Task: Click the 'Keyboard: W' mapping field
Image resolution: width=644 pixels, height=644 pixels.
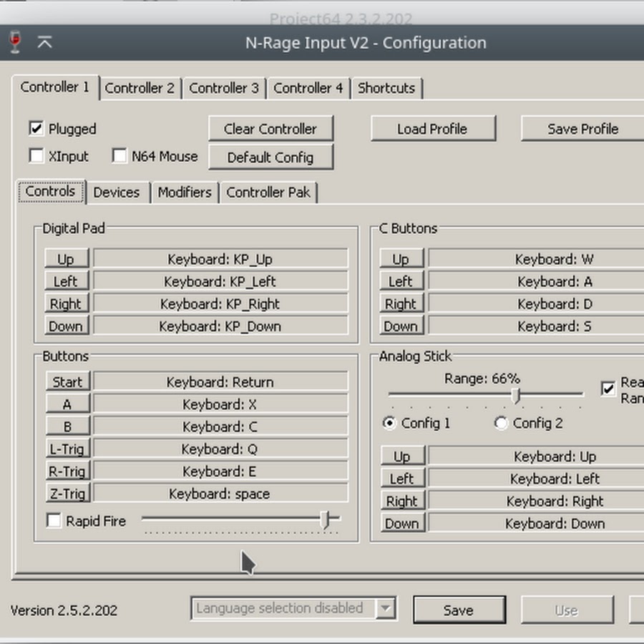Action: click(x=537, y=259)
